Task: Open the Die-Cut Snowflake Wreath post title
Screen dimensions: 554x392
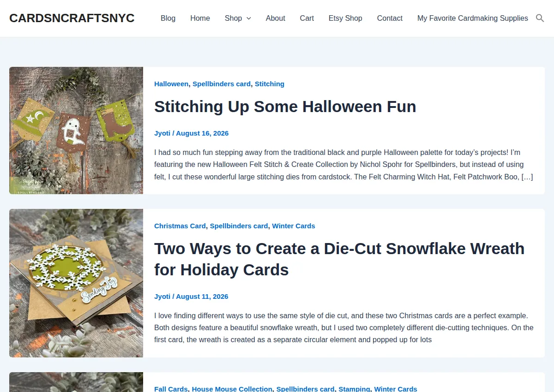Action: pyautogui.click(x=339, y=259)
